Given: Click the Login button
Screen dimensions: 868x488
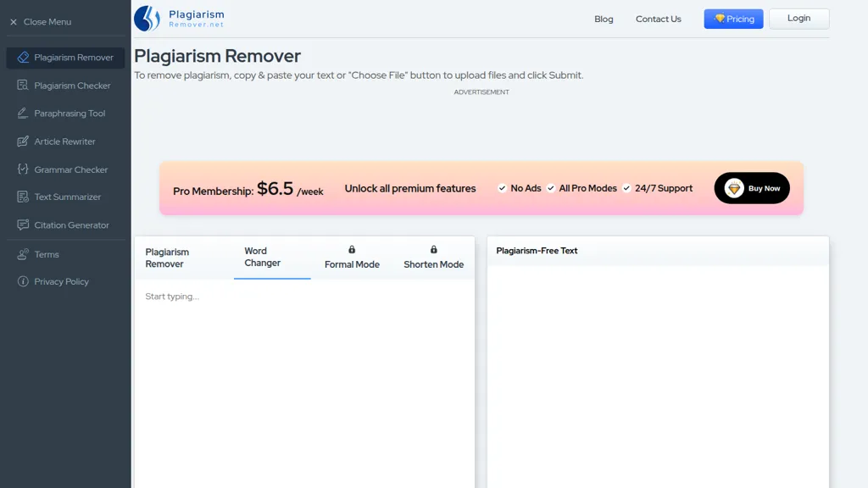Looking at the screenshot, I should (x=798, y=19).
